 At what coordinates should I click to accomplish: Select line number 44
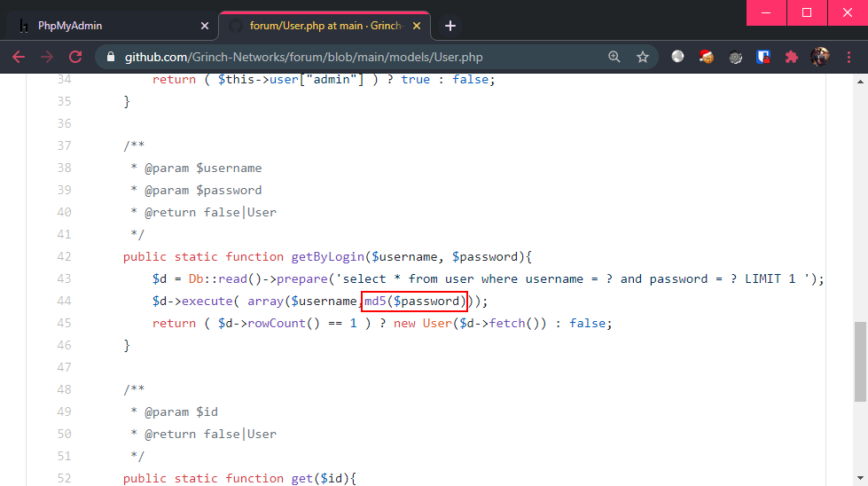coord(64,301)
